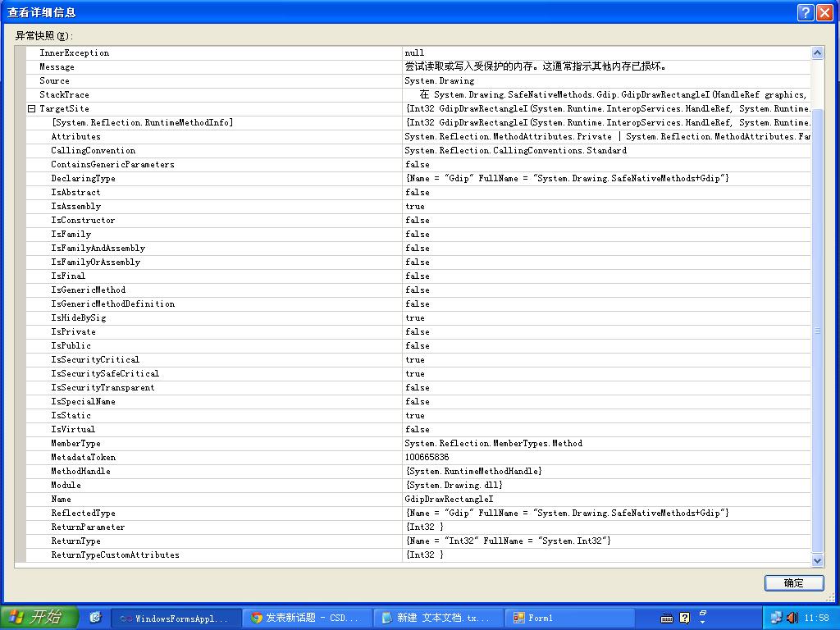Select the IsSecurityTransparent row
Viewport: 840px width, 630px height.
point(418,387)
